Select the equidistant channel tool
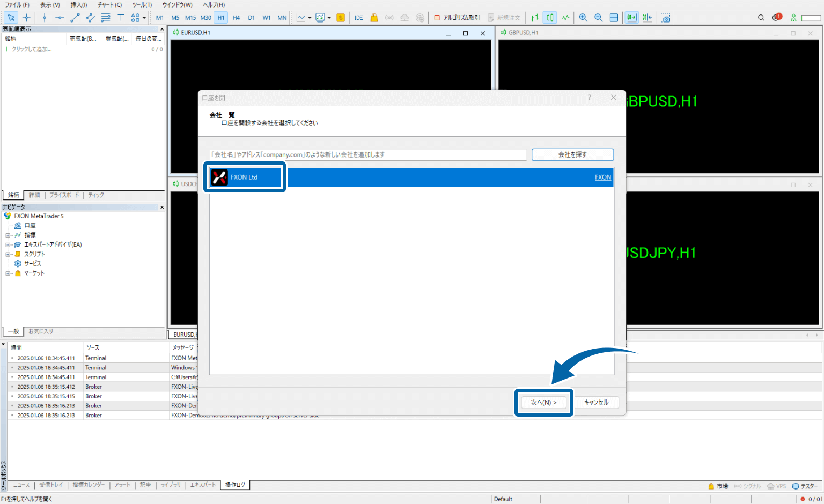The image size is (824, 504). tap(90, 18)
